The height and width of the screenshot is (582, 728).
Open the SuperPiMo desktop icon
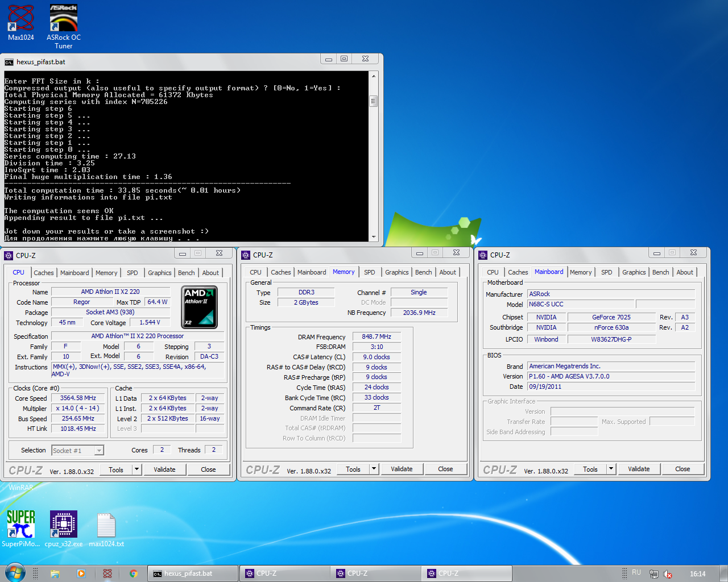pos(21,529)
